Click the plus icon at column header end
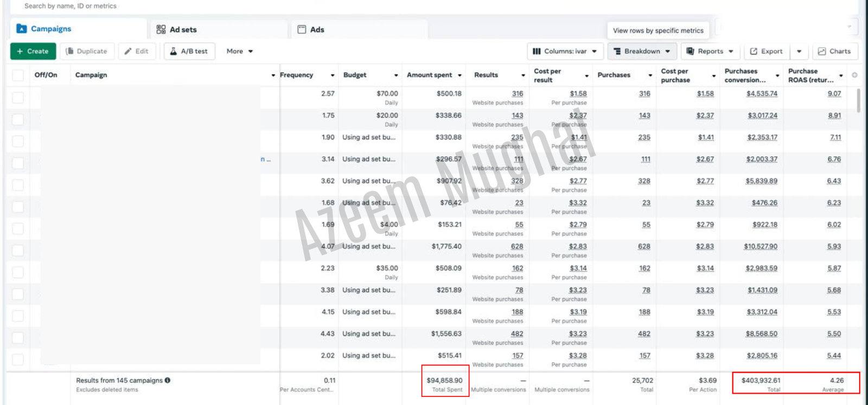The image size is (868, 405). (854, 75)
